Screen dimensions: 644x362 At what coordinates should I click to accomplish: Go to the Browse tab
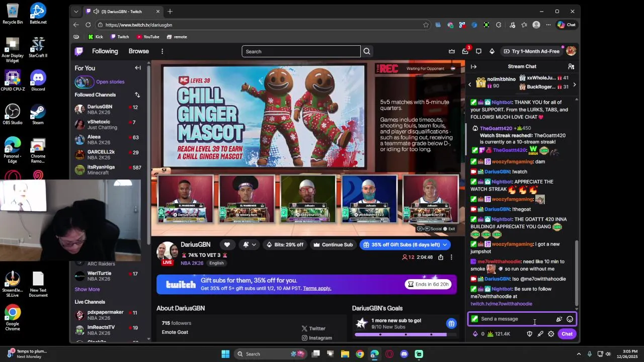point(138,51)
